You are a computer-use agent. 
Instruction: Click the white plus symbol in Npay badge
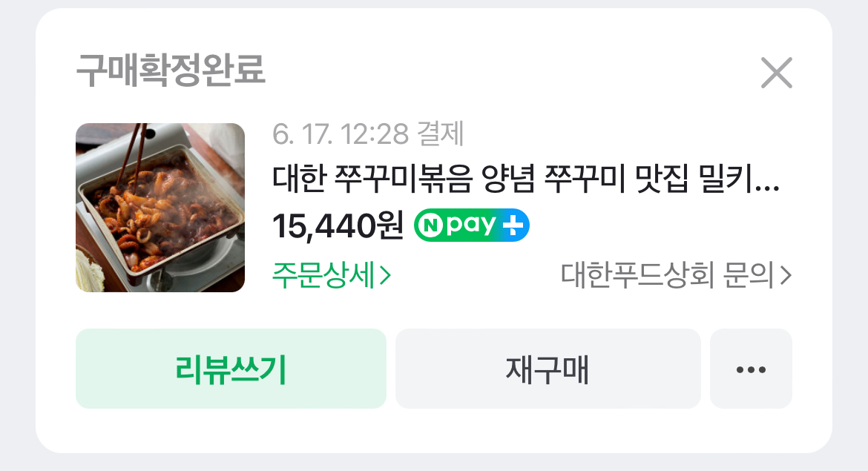(x=513, y=225)
